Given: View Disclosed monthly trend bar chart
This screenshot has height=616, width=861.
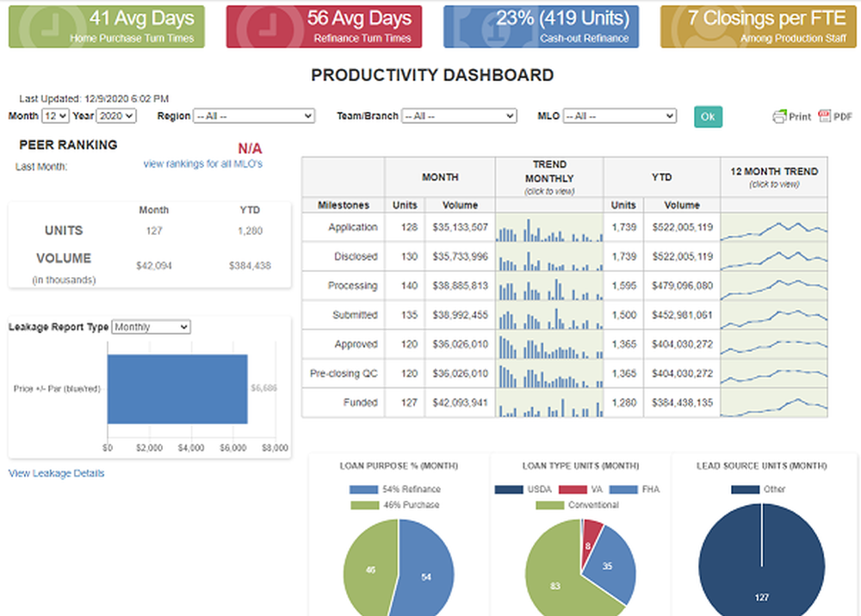Looking at the screenshot, I should pos(549,256).
